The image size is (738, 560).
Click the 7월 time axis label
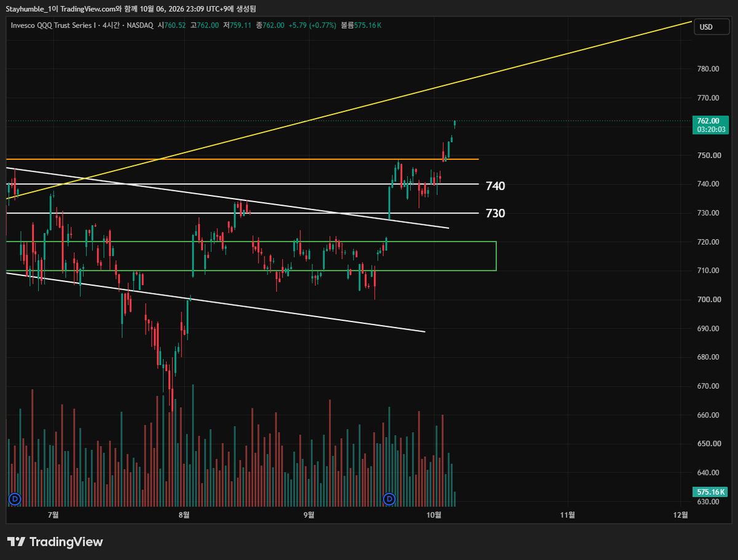[x=53, y=515]
